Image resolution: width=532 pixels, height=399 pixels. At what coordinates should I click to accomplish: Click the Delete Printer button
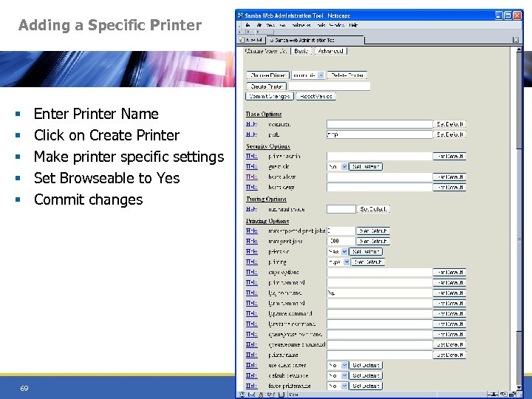(x=347, y=75)
